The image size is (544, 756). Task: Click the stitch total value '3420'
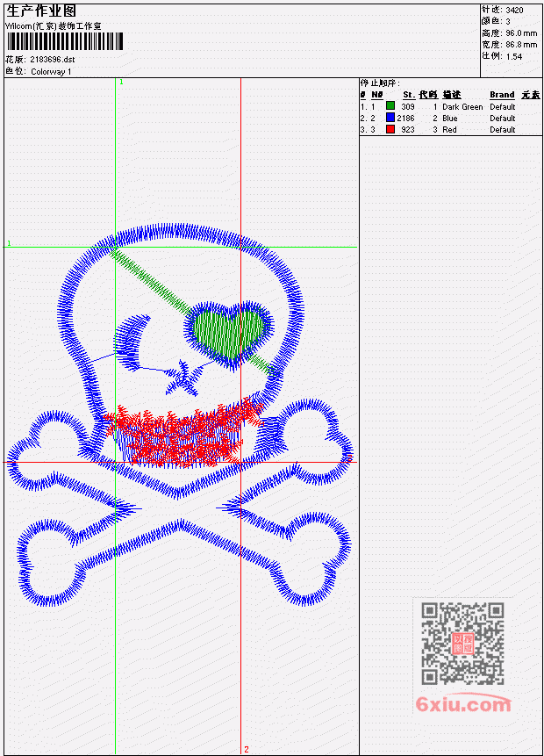[x=515, y=11]
